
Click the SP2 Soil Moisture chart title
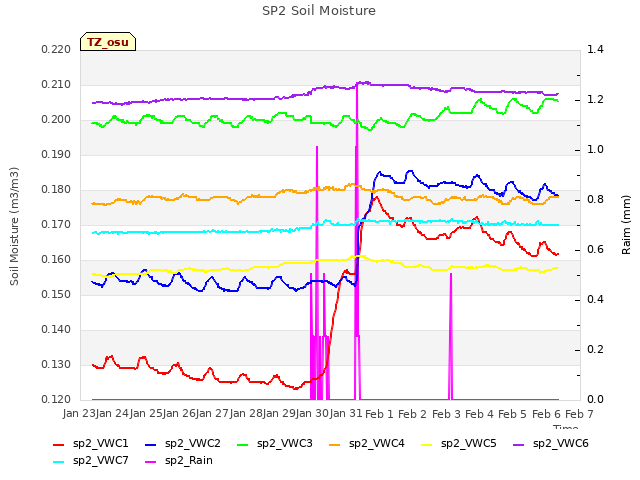point(319,11)
